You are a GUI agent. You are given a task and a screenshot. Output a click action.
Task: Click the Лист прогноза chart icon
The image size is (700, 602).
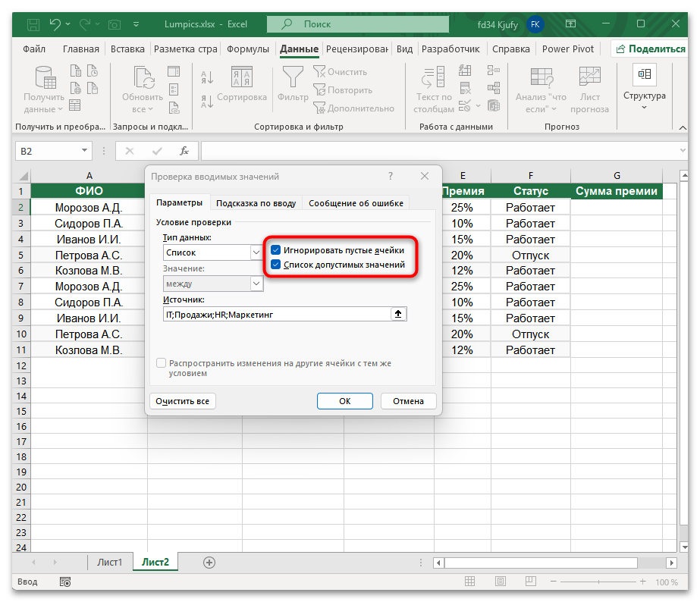[x=589, y=77]
